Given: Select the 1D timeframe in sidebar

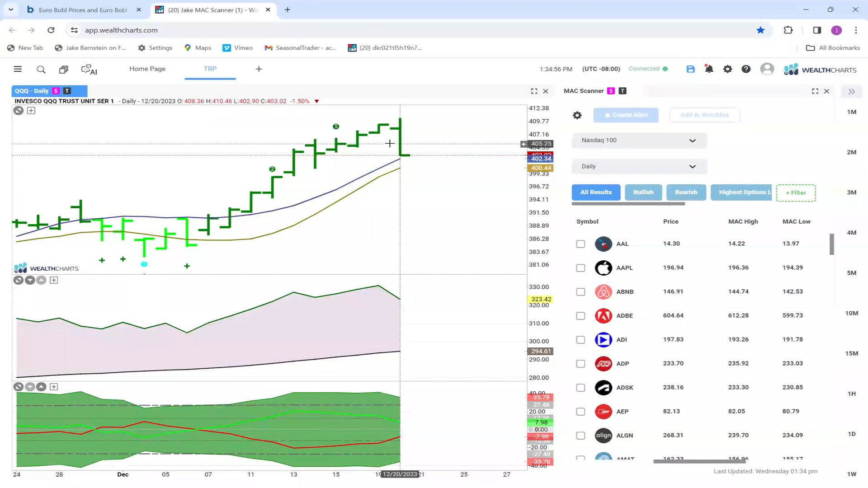Looking at the screenshot, I should tap(852, 434).
